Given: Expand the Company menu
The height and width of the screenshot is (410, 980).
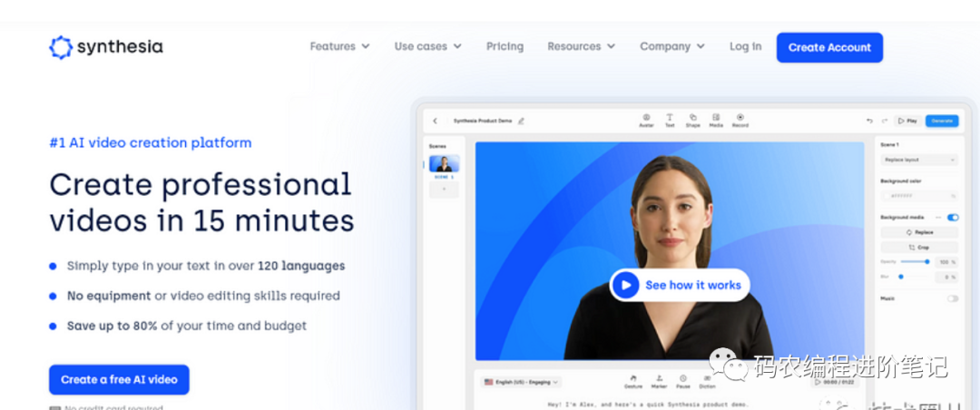Looking at the screenshot, I should (x=671, y=46).
